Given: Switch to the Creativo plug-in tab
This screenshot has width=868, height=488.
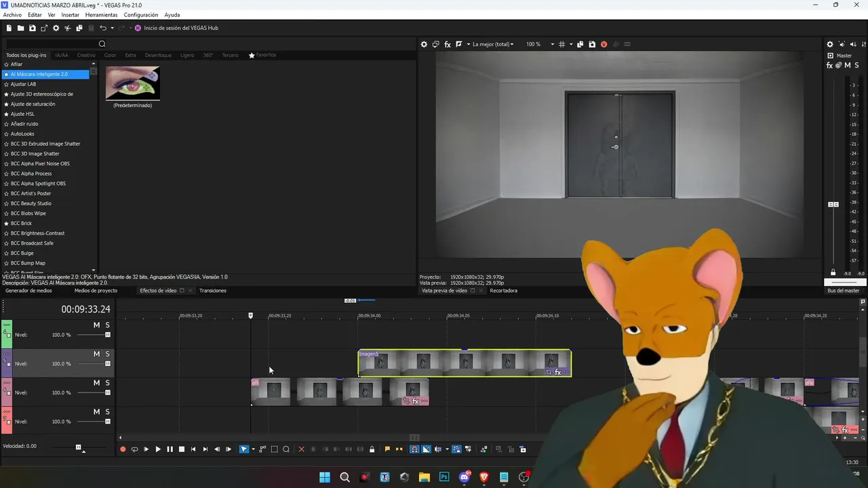Looking at the screenshot, I should point(86,55).
